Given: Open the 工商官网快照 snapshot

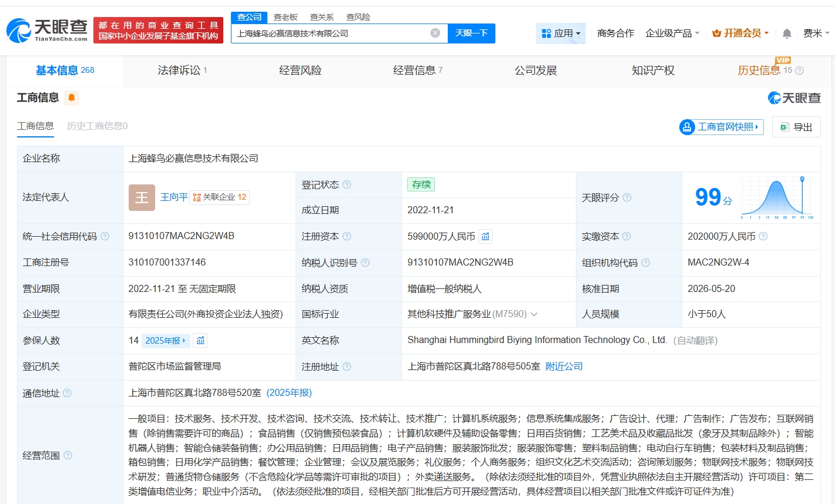Looking at the screenshot, I should (721, 127).
